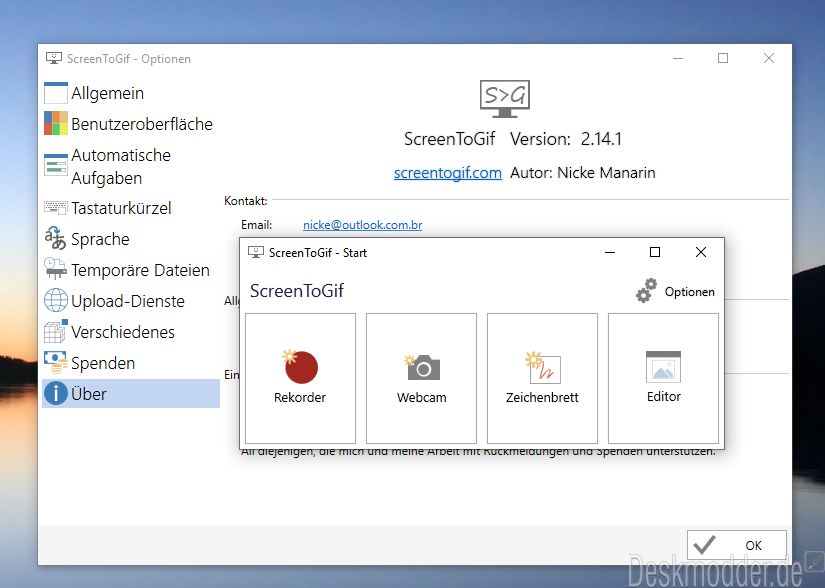Click the ScreenToGif Start window title icon
This screenshot has height=588, width=825.
(256, 252)
